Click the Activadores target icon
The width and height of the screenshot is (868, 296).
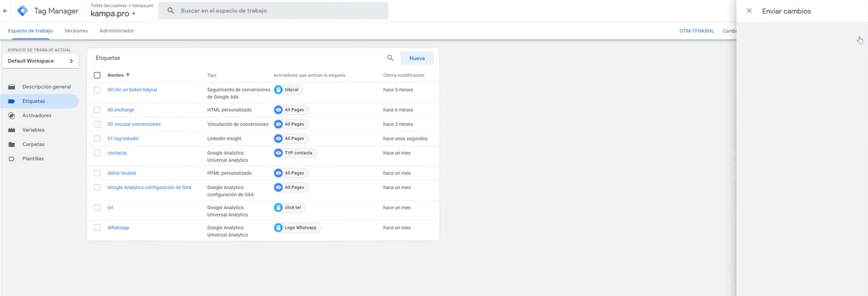pyautogui.click(x=12, y=116)
